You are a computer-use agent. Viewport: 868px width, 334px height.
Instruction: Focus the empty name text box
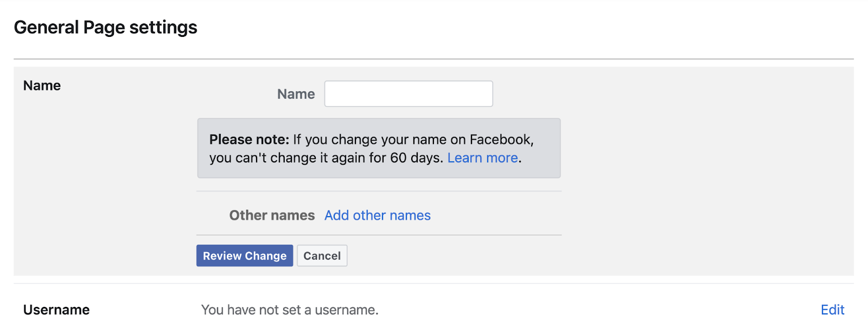pyautogui.click(x=408, y=93)
